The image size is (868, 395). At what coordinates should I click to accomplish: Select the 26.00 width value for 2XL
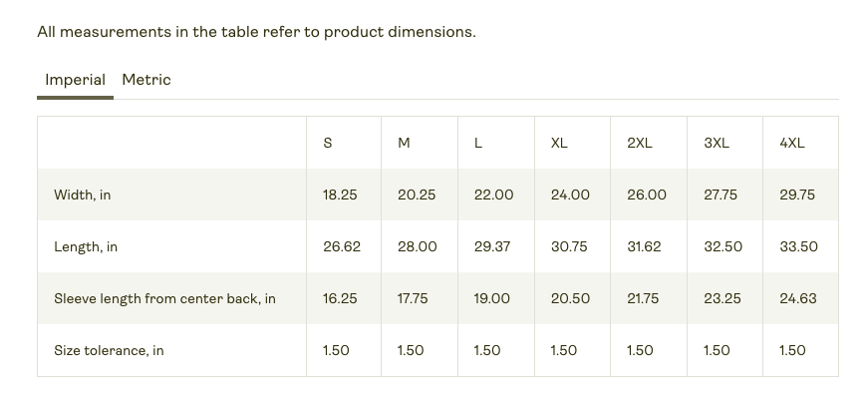point(646,196)
